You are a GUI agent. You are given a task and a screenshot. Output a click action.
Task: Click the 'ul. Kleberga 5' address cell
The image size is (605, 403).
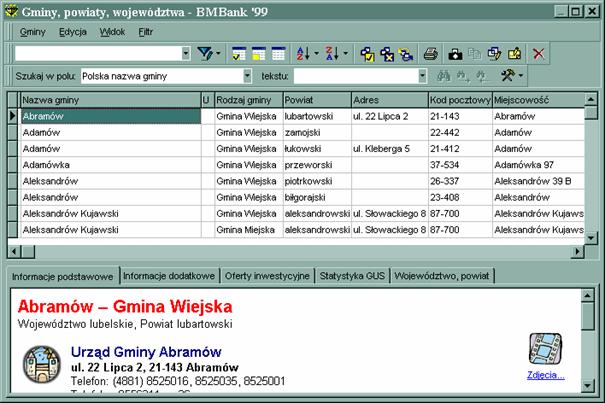(390, 149)
